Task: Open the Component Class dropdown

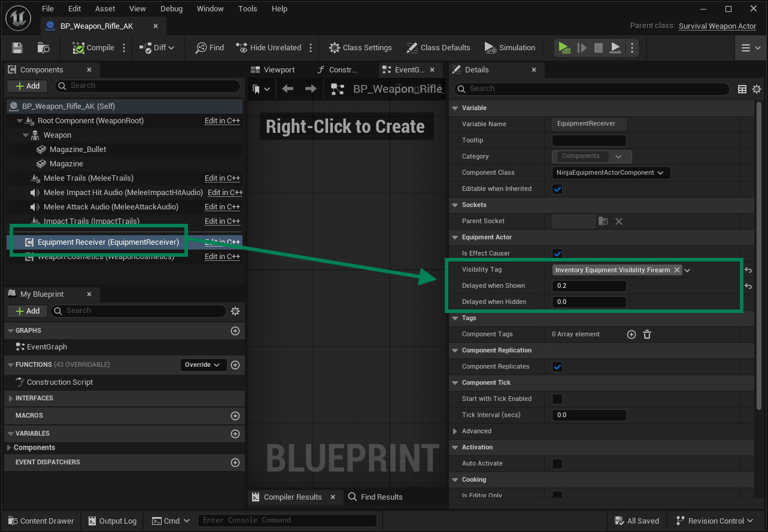Action: tap(611, 173)
